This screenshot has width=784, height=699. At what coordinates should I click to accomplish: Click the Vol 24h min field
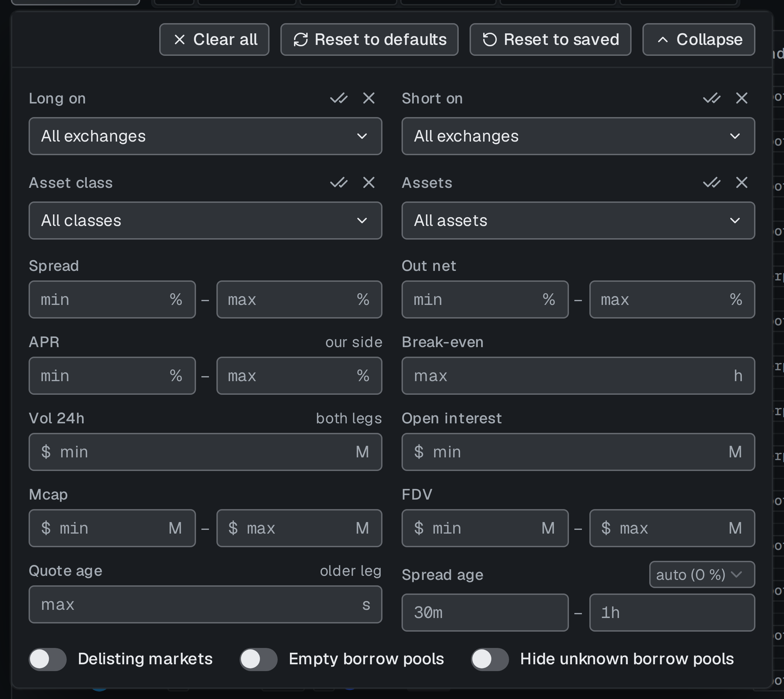[206, 452]
